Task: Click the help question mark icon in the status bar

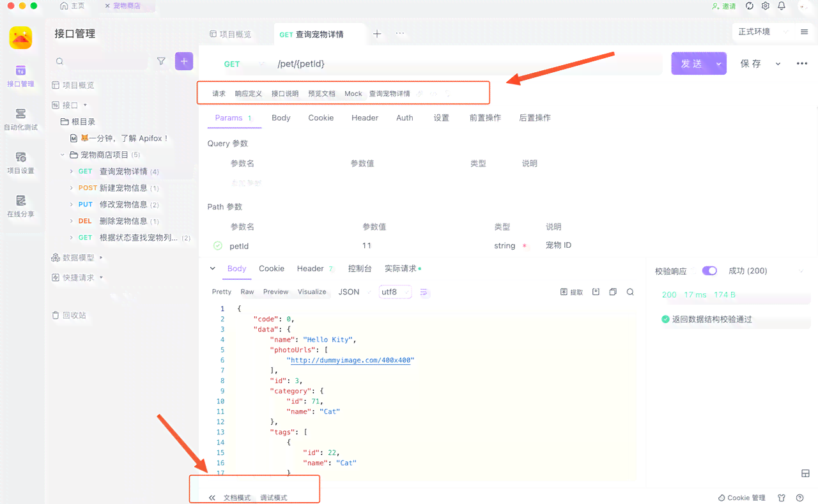Action: tap(799, 498)
